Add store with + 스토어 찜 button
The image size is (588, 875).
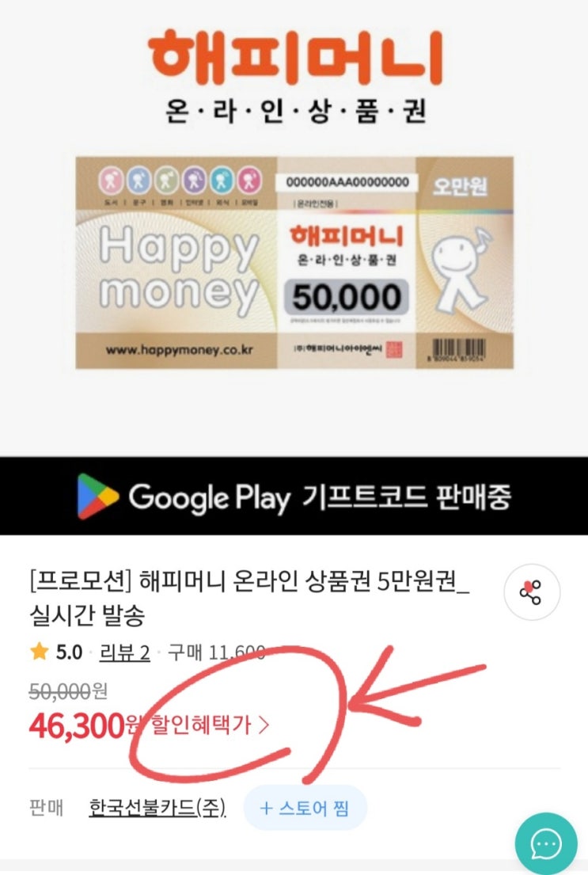click(x=305, y=808)
